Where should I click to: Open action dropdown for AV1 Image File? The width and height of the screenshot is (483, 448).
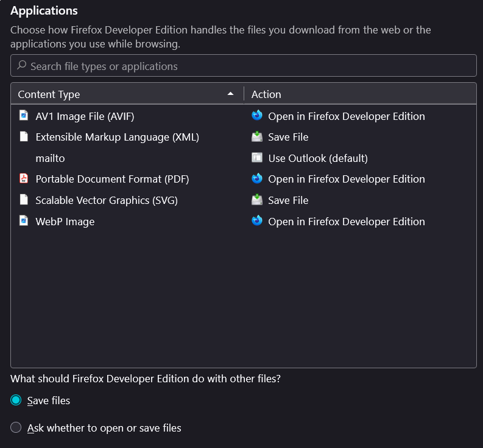[x=360, y=116]
